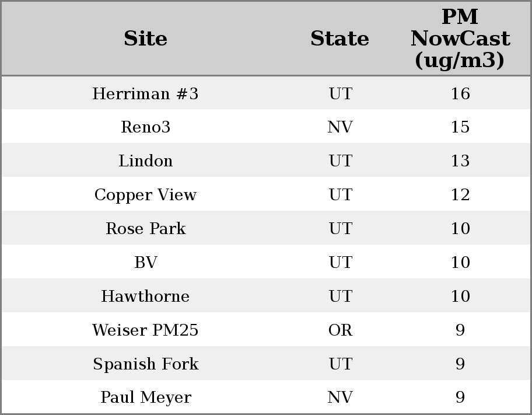The width and height of the screenshot is (532, 415).
Task: Click the PM value 15
Action: point(460,127)
